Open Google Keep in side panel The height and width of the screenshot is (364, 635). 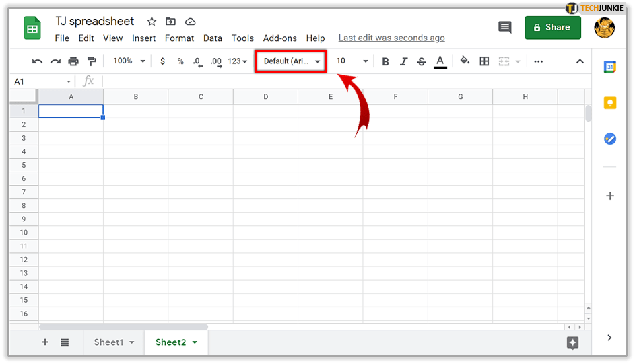(x=610, y=103)
